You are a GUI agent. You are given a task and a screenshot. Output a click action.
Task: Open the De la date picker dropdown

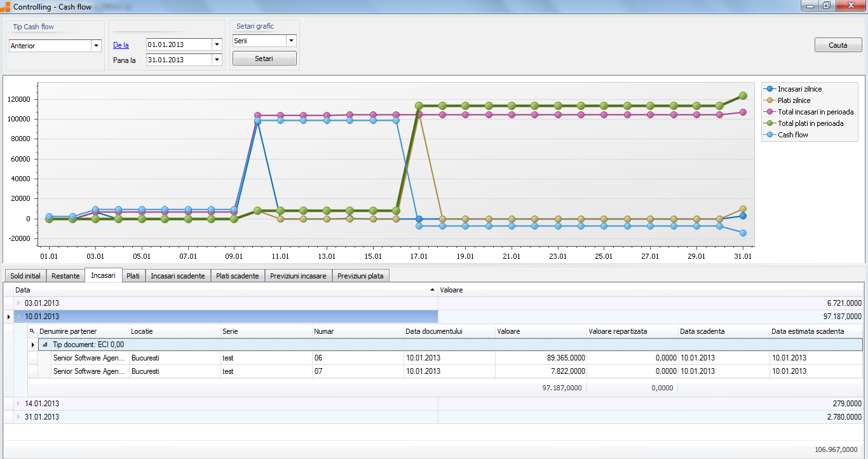tap(216, 45)
